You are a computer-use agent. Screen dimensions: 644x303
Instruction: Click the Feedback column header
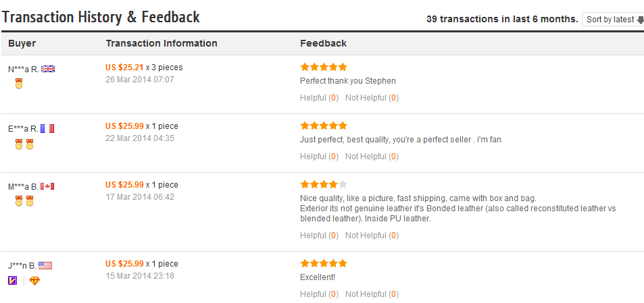pos(323,43)
